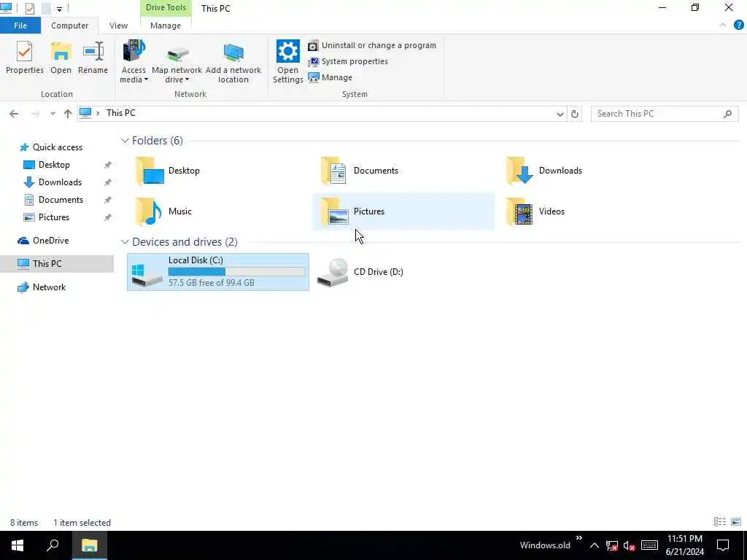This screenshot has width=747, height=560.
Task: Collapse the Devices and drives group
Action: pyautogui.click(x=125, y=242)
